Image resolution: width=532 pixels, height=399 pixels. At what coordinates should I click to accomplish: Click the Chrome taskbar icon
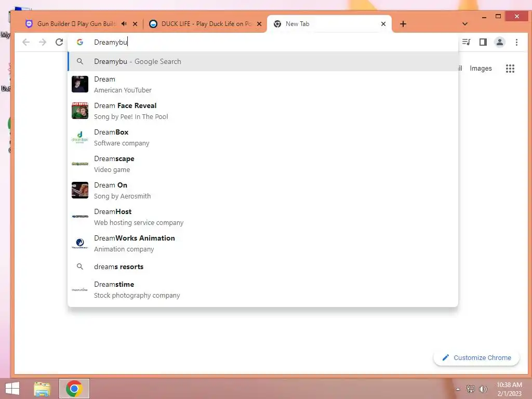click(74, 389)
